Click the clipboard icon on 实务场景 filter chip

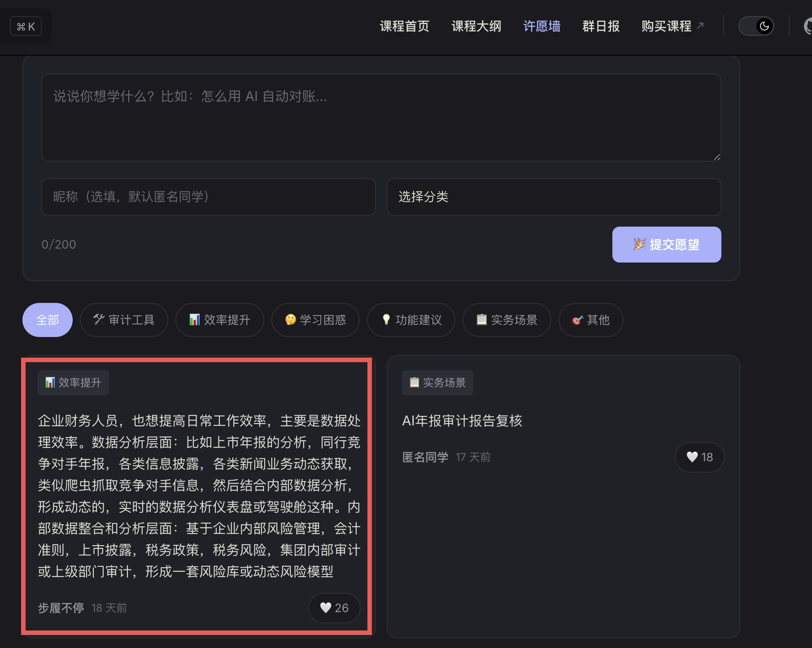coord(481,320)
